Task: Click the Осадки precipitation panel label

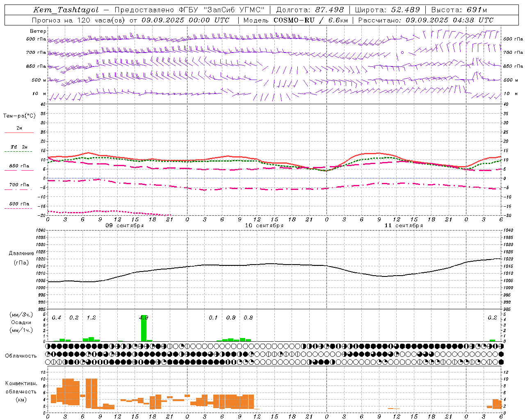Action: tap(21, 322)
